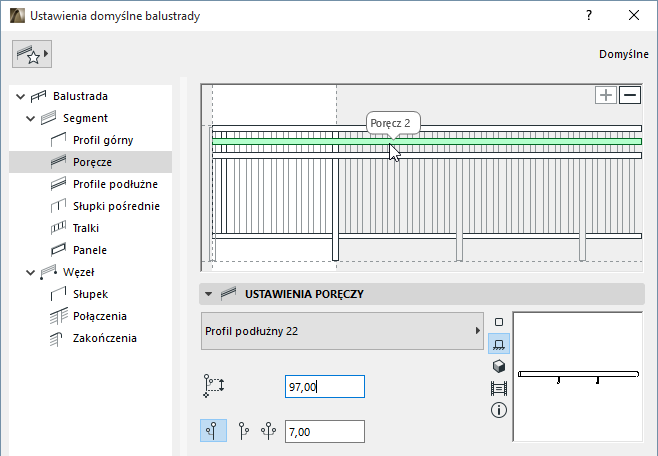This screenshot has height=456, width=658.
Task: Open Profile podłużne settings
Action: point(115,184)
